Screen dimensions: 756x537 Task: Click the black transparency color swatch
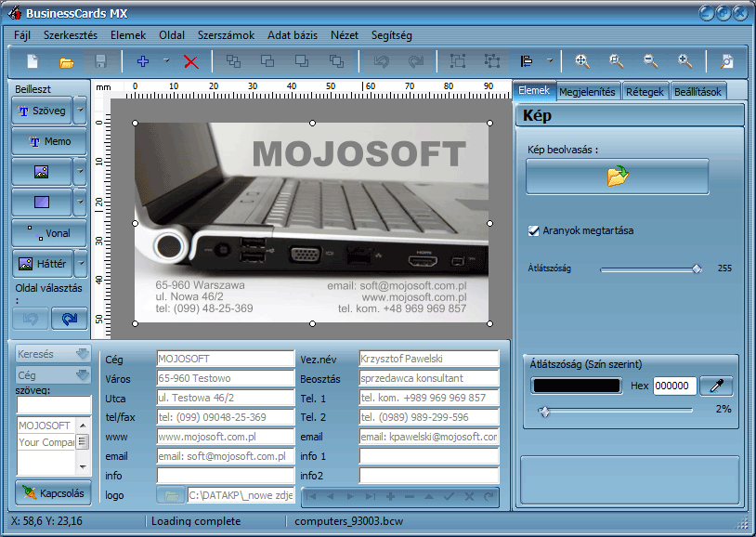[x=577, y=386]
